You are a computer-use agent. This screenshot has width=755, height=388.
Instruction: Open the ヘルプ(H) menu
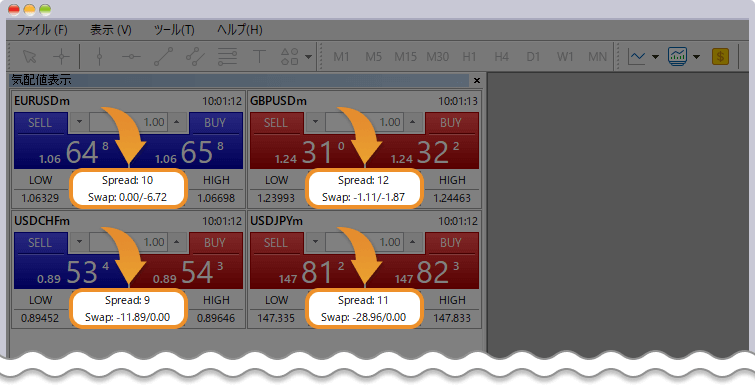pyautogui.click(x=239, y=30)
